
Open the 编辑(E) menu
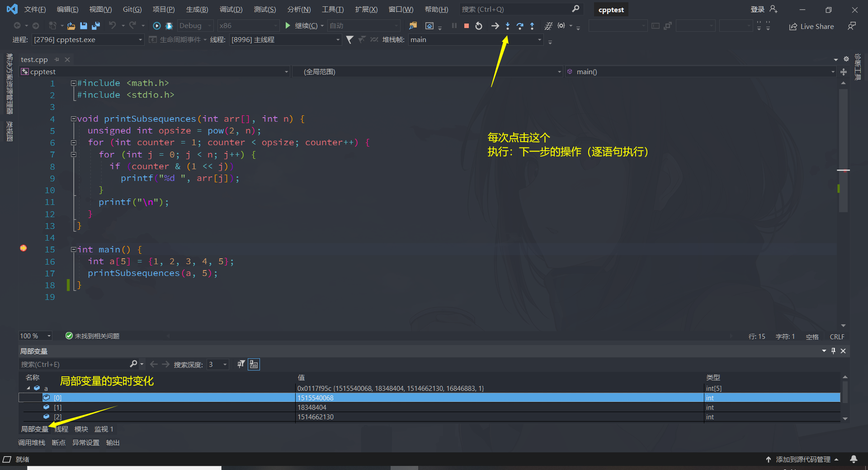67,9
